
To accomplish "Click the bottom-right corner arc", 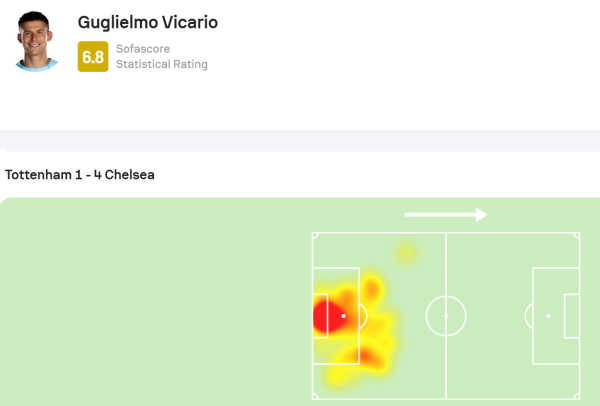I will [577, 396].
